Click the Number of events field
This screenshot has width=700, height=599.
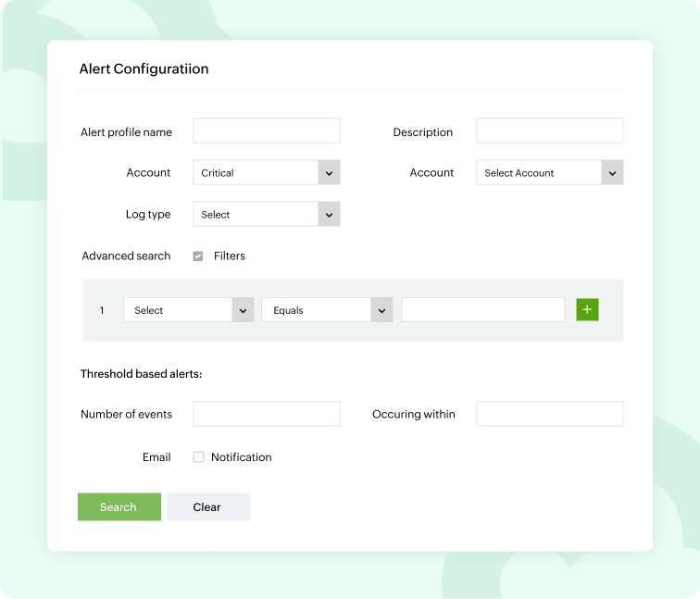pos(267,414)
